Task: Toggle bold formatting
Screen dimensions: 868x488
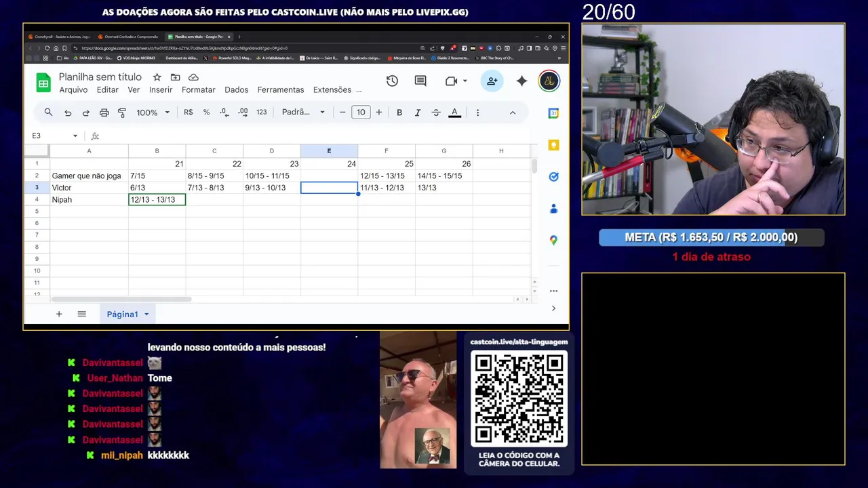Action: pyautogui.click(x=399, y=113)
